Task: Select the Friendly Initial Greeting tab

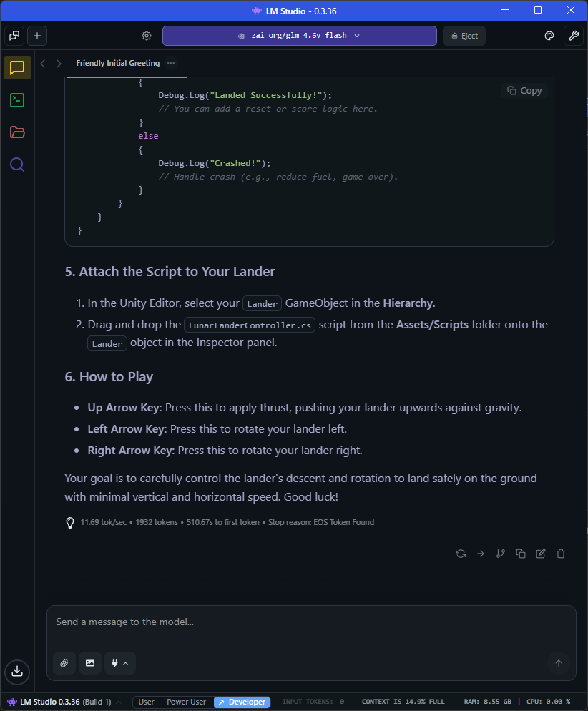Action: point(117,63)
